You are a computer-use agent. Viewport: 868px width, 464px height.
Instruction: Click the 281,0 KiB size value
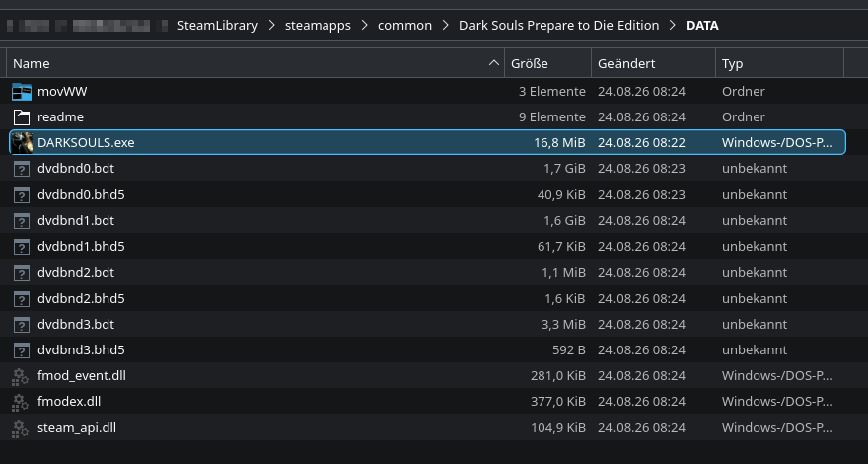(558, 376)
